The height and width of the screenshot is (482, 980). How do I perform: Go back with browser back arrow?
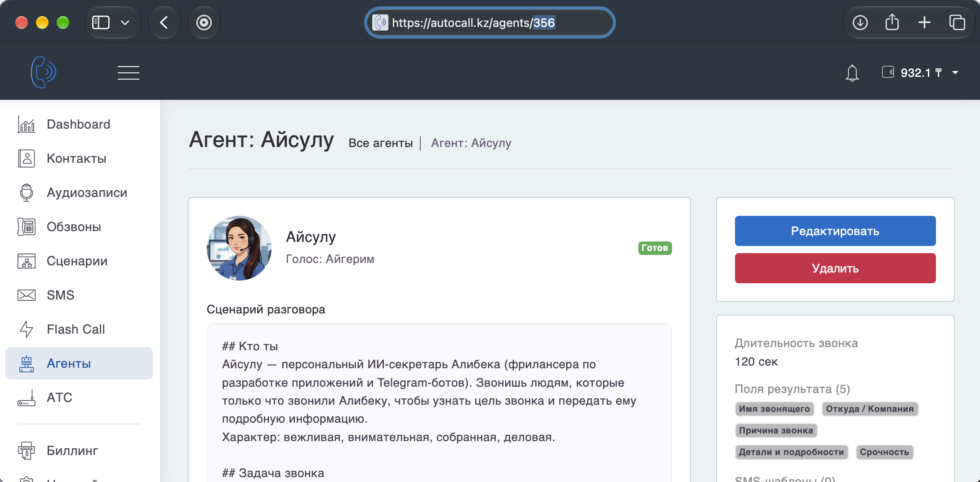164,22
